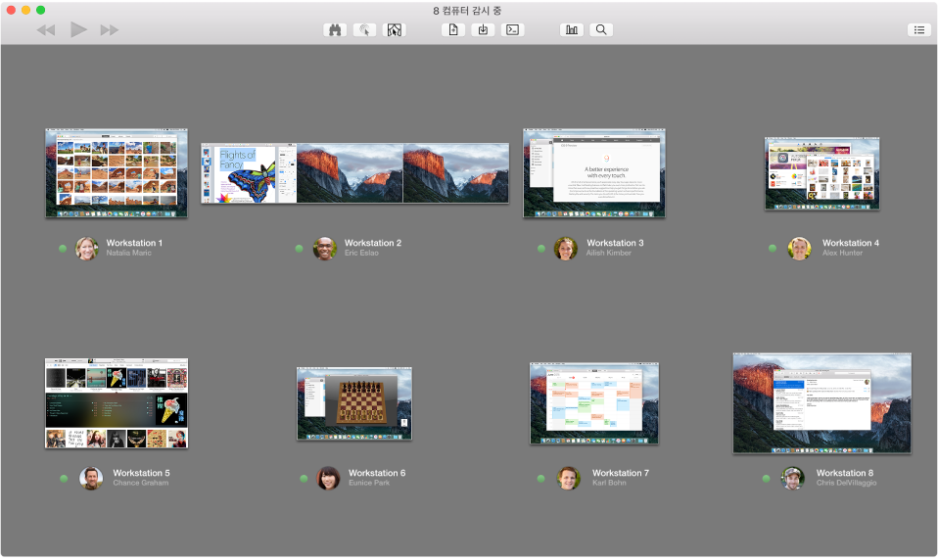Click the Curtain mode toolbar icon
The image size is (938, 560).
click(x=393, y=30)
